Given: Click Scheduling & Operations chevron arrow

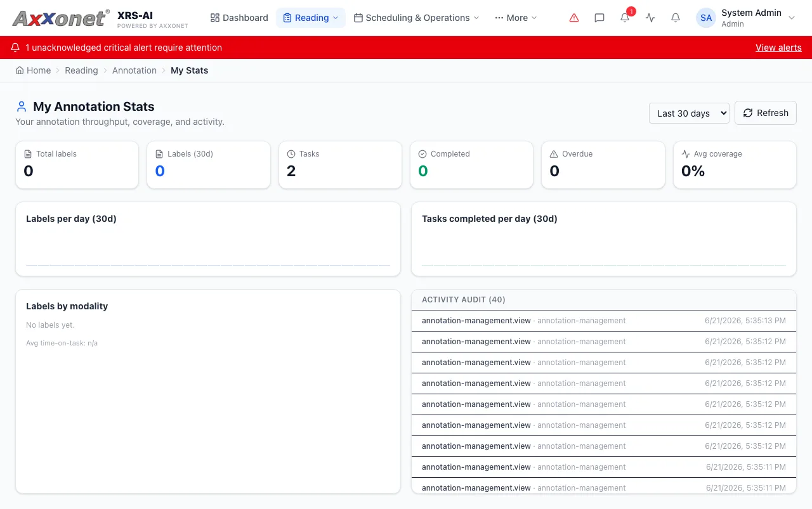Looking at the screenshot, I should [476, 18].
